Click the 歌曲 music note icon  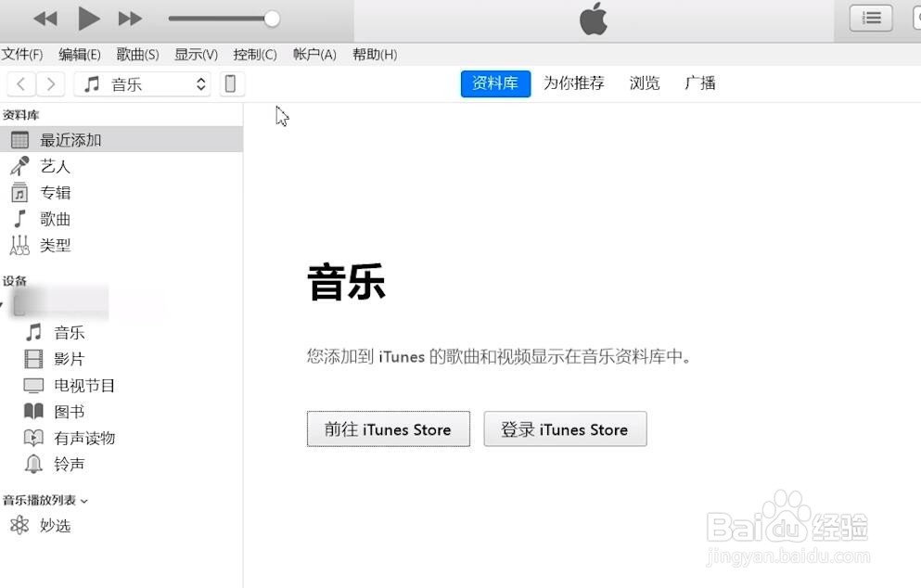[20, 219]
